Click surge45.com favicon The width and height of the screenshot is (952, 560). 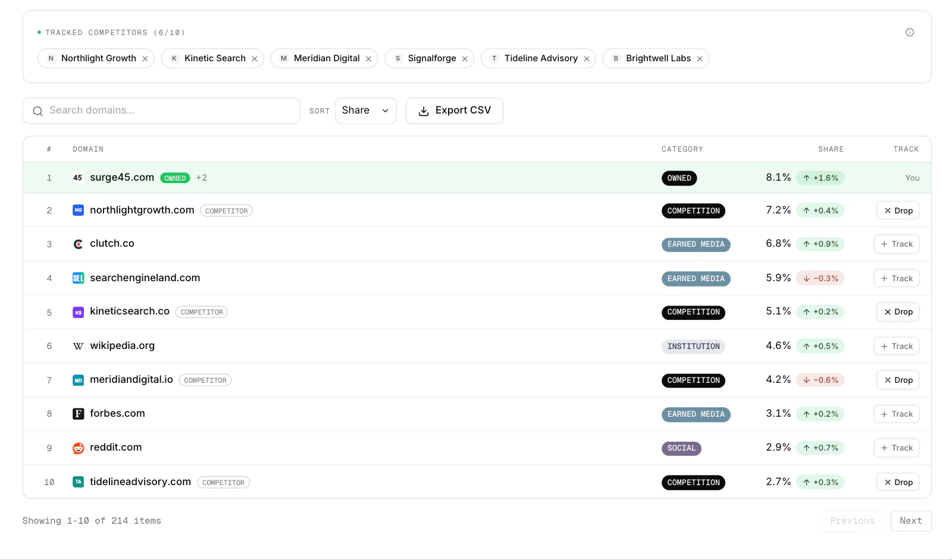[78, 178]
